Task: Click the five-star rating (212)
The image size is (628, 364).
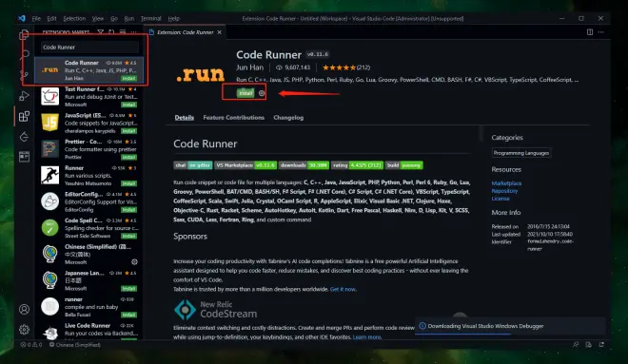Action: tap(346, 67)
